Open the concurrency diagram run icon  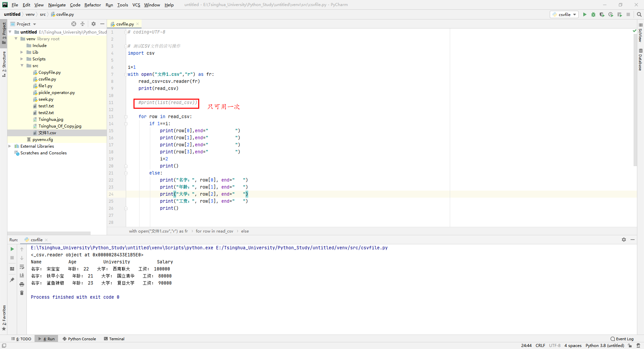620,14
